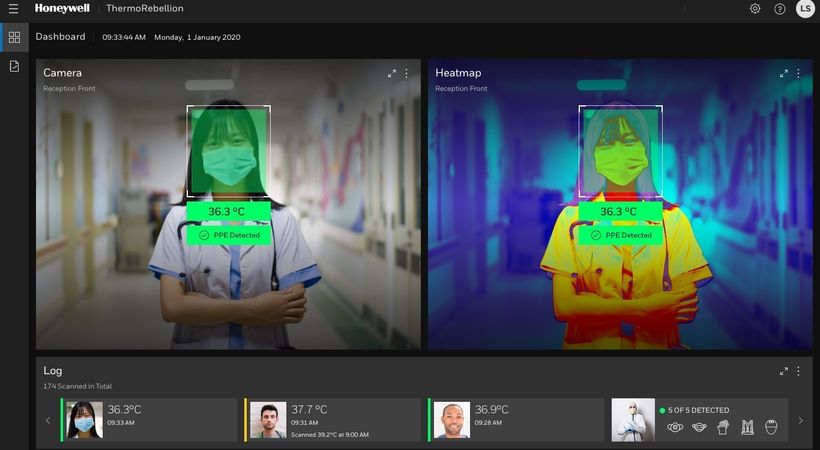This screenshot has height=450, width=820.
Task: Open the 37.7°C log entry at 09:31 AM
Action: 333,420
